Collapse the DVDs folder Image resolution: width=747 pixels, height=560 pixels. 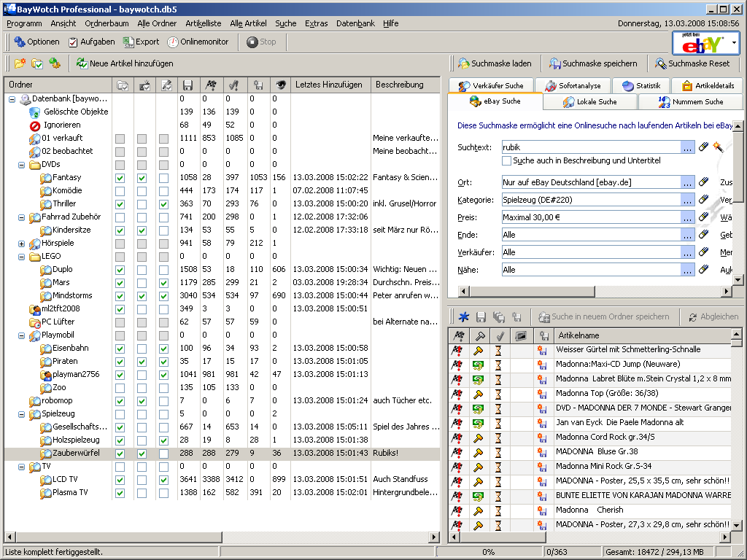pos(21,165)
